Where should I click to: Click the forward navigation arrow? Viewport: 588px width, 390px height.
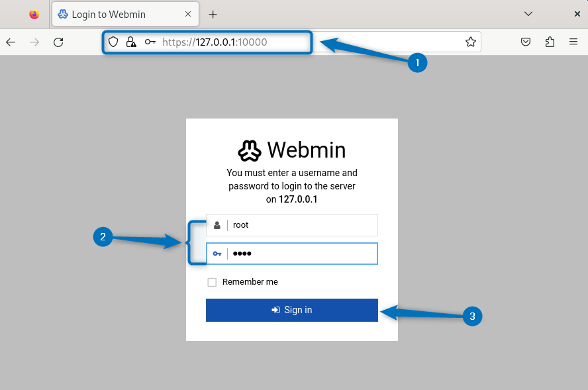pos(34,42)
